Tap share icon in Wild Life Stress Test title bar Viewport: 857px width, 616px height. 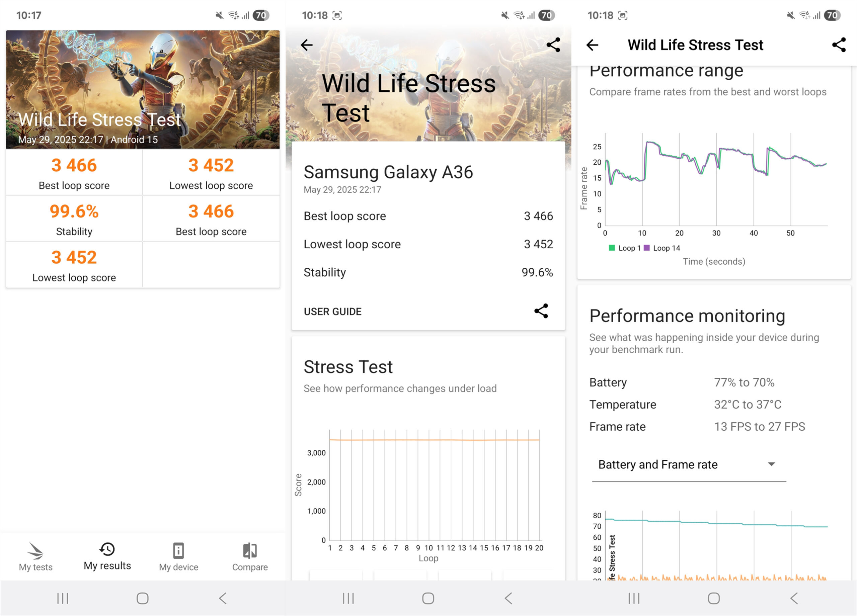[x=839, y=45]
